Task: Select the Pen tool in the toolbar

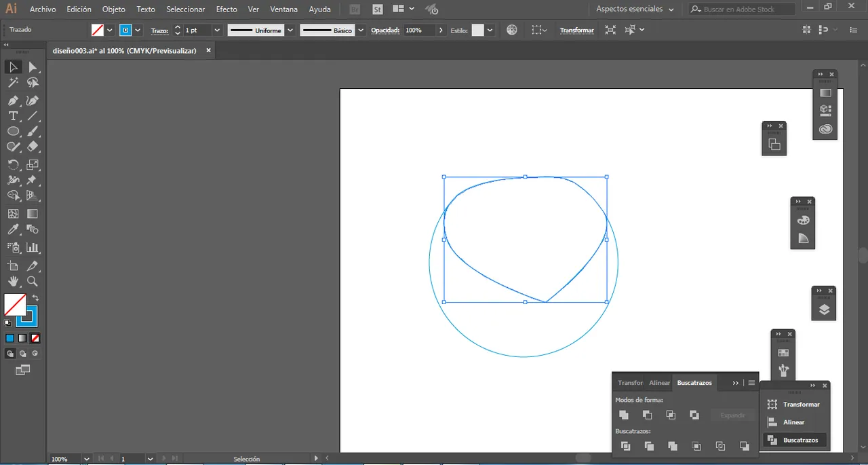Action: (x=13, y=100)
